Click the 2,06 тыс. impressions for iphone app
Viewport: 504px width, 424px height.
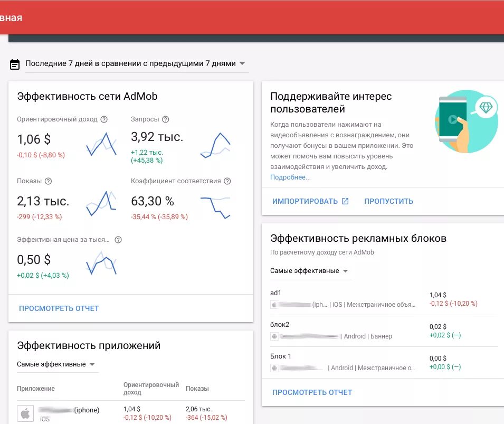198,409
